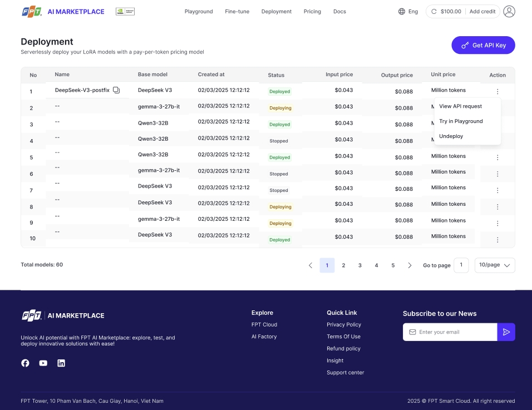Click Add credit in the header
Image resolution: width=532 pixels, height=410 pixels.
tap(482, 11)
